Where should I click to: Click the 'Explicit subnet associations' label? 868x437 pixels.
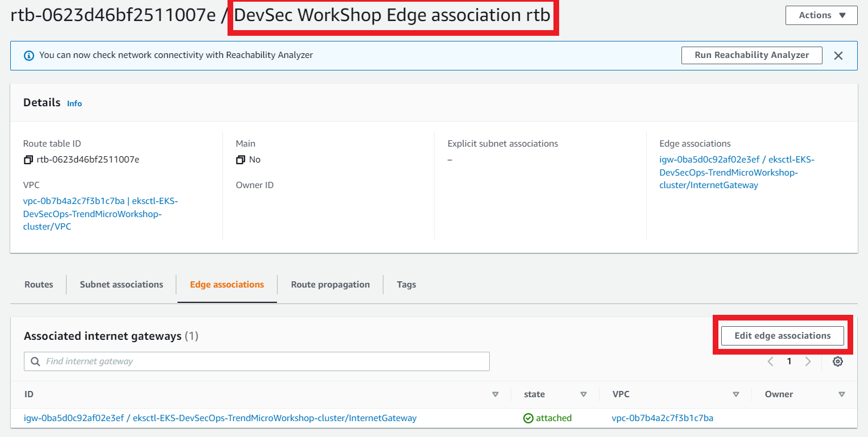point(503,144)
